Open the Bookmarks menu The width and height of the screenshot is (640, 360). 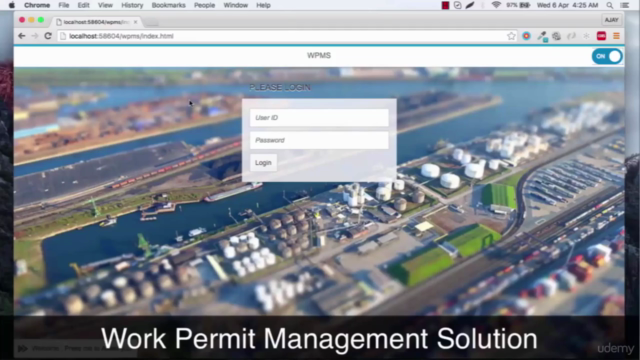[169, 5]
